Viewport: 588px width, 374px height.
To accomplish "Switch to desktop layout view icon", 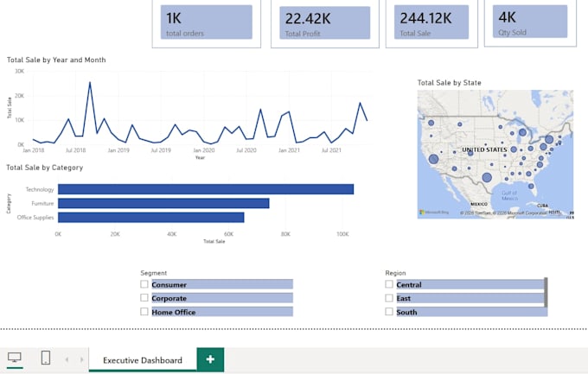I will (15, 358).
